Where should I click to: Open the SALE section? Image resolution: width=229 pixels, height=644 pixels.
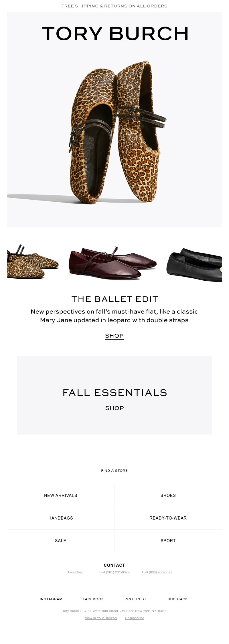[x=60, y=541]
